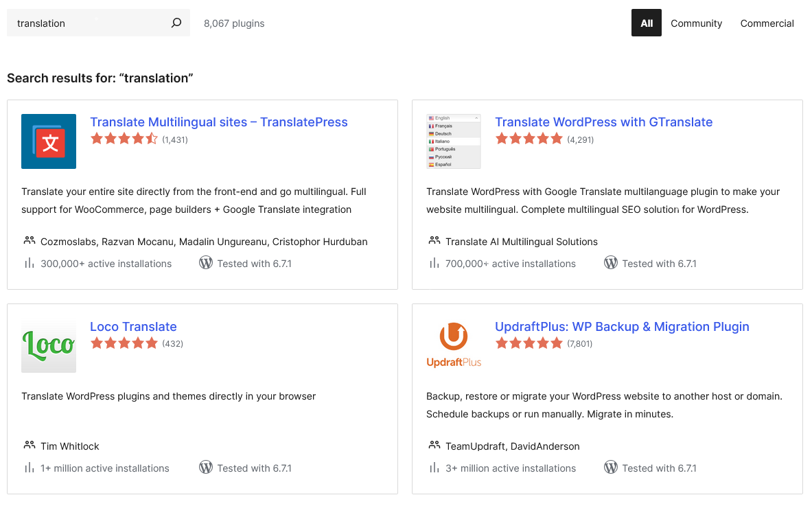Switch to the Commercial filter
This screenshot has width=812, height=506.
tap(767, 23)
